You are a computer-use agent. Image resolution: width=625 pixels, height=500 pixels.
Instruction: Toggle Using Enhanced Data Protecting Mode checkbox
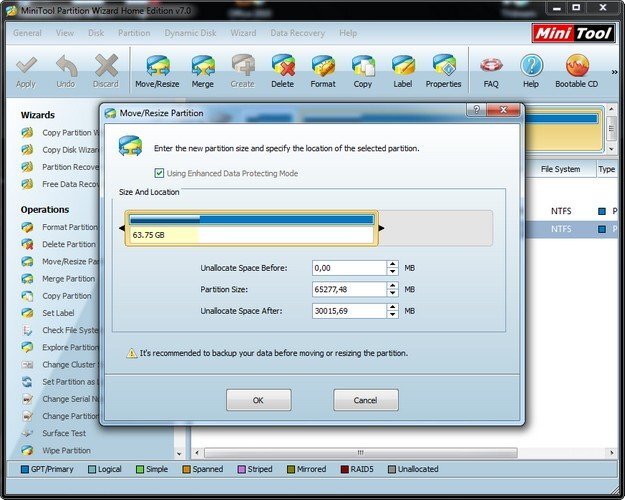(159, 173)
